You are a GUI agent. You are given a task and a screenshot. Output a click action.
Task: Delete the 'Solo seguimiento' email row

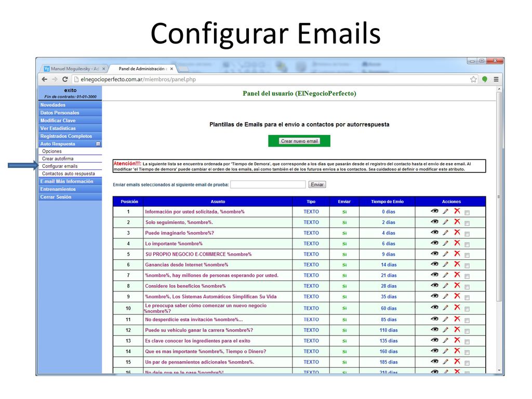tap(457, 221)
